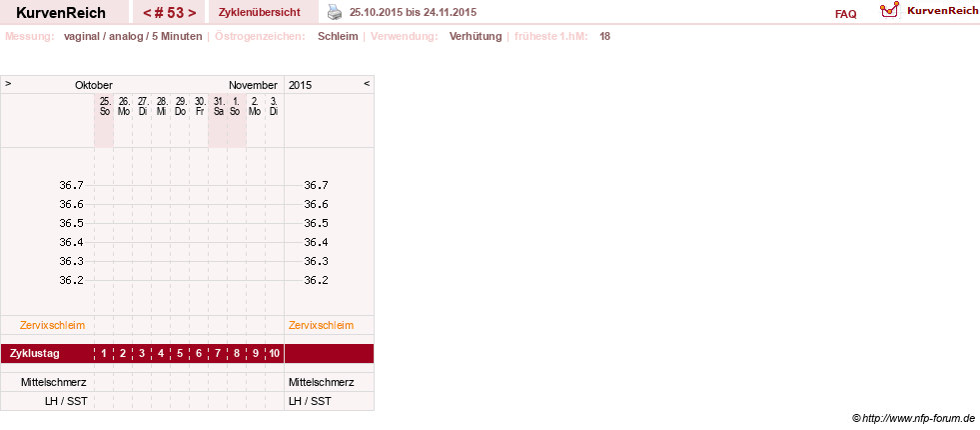Viewport: 980px width, 430px height.
Task: Click Zyklustag 3 cell
Action: point(142,354)
